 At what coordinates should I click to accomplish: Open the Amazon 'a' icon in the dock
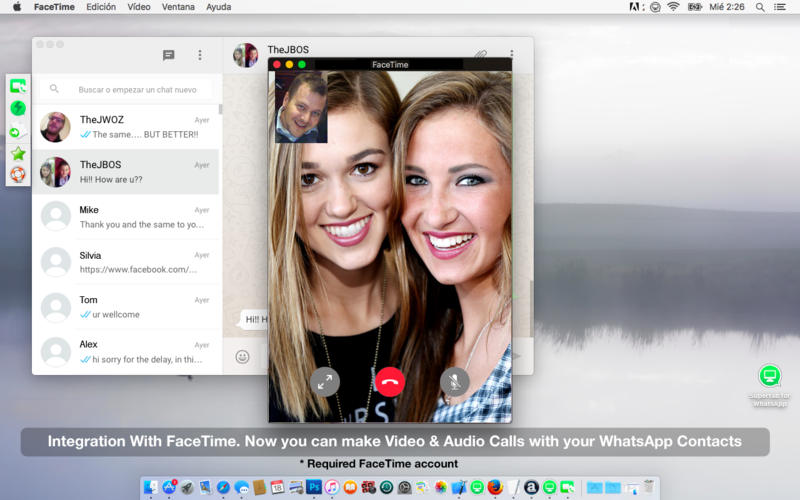coord(531,488)
